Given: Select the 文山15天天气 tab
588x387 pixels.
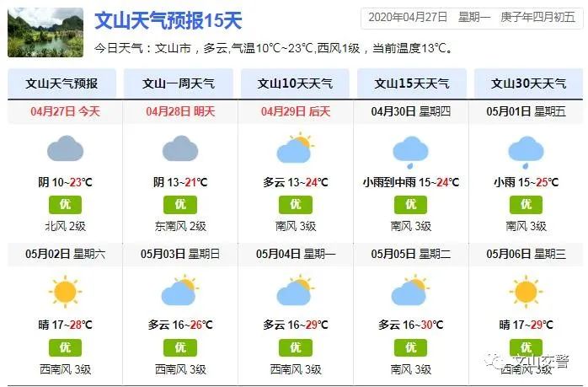Looking at the screenshot, I should point(412,83).
